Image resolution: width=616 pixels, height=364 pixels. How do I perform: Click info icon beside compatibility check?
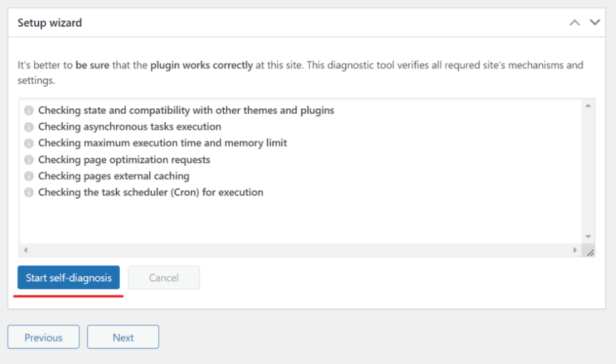pyautogui.click(x=29, y=111)
